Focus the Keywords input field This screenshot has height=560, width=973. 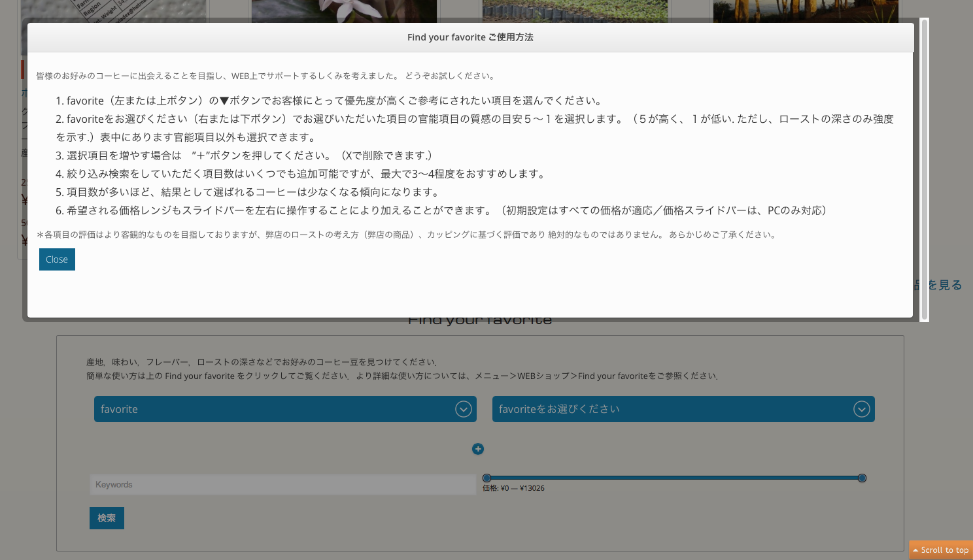coord(283,484)
